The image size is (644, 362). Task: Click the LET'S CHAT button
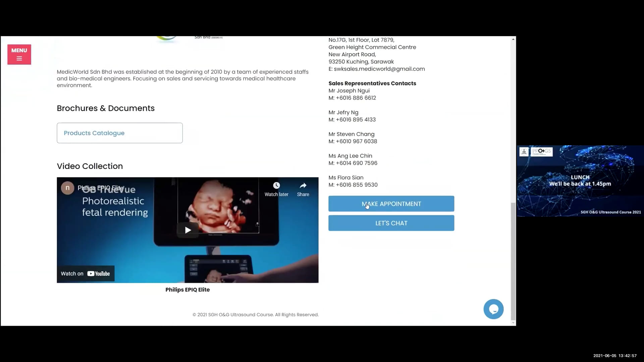pyautogui.click(x=391, y=223)
